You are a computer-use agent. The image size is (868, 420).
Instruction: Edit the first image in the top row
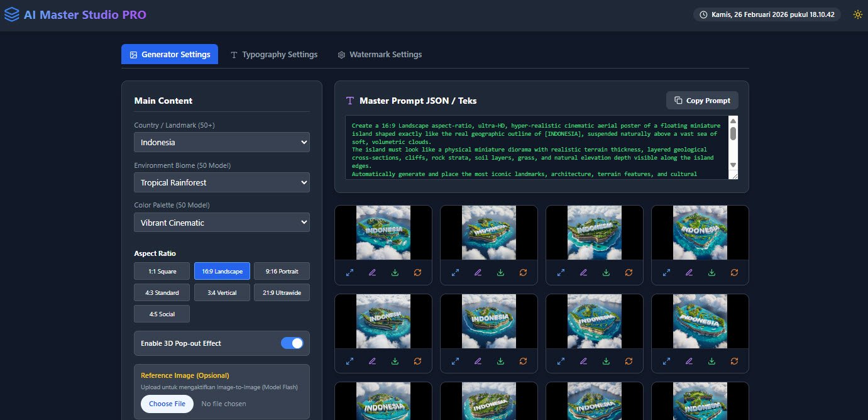point(373,272)
